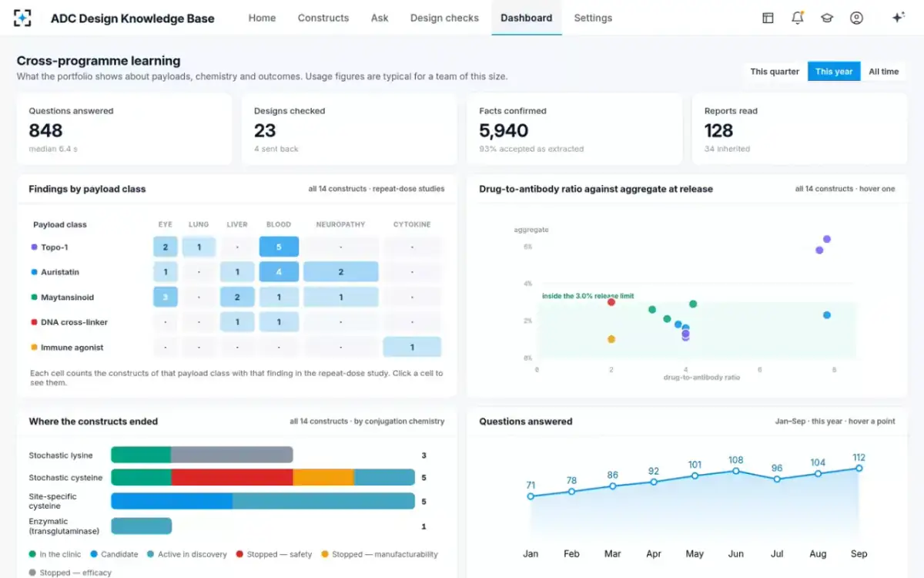Click the Stopped — efficacy legend item
Screen dimensions: 924x578
(x=70, y=573)
